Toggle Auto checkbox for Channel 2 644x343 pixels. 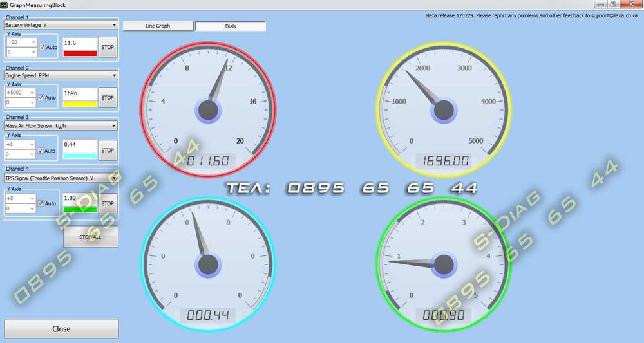click(41, 98)
